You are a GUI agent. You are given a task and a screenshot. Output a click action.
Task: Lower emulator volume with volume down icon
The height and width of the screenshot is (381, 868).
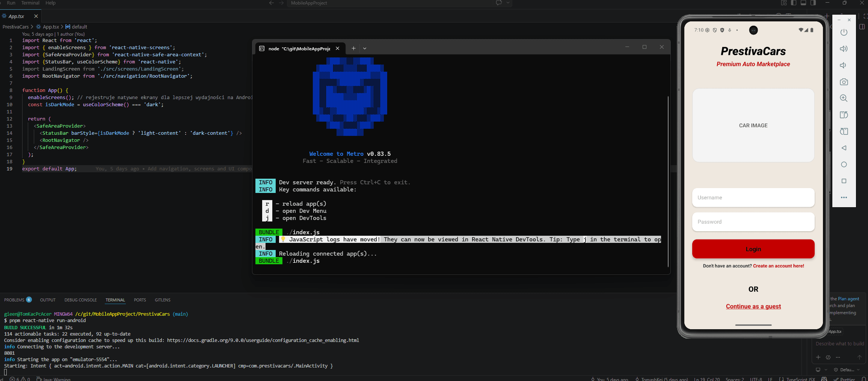pyautogui.click(x=844, y=65)
